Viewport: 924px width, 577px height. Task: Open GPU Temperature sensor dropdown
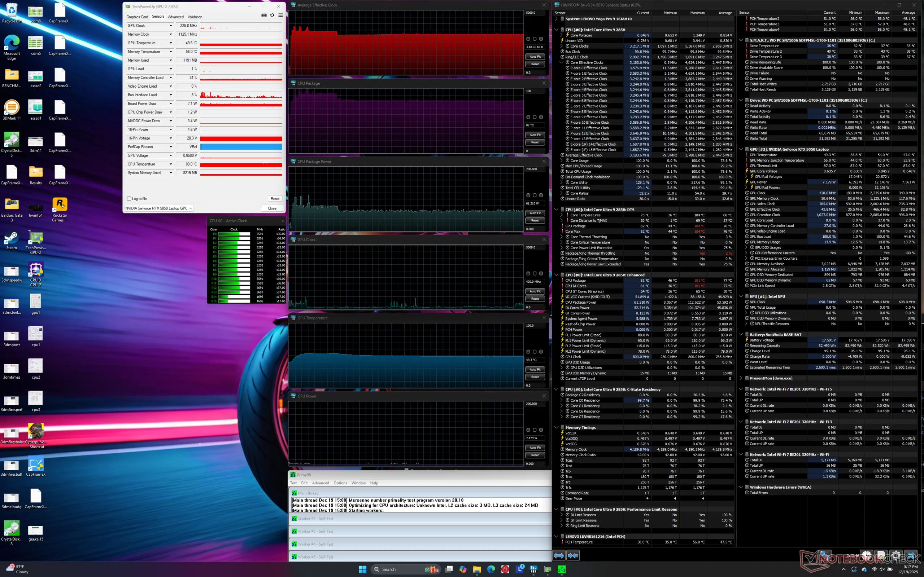(171, 43)
